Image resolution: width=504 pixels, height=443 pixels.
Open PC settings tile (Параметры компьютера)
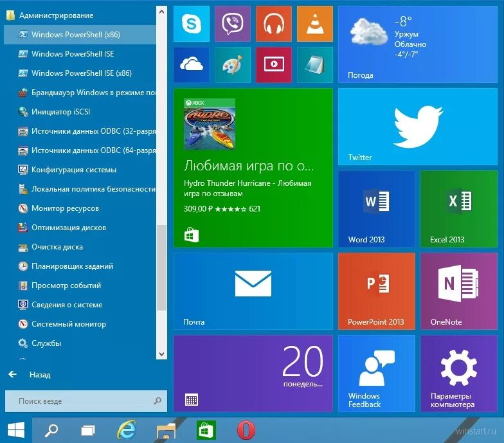point(459,374)
